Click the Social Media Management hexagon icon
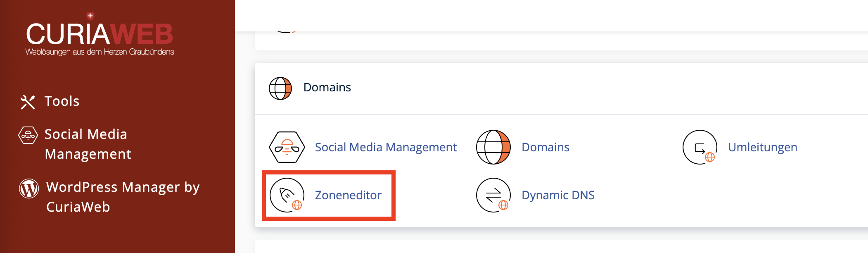This screenshot has height=253, width=868. point(287,147)
